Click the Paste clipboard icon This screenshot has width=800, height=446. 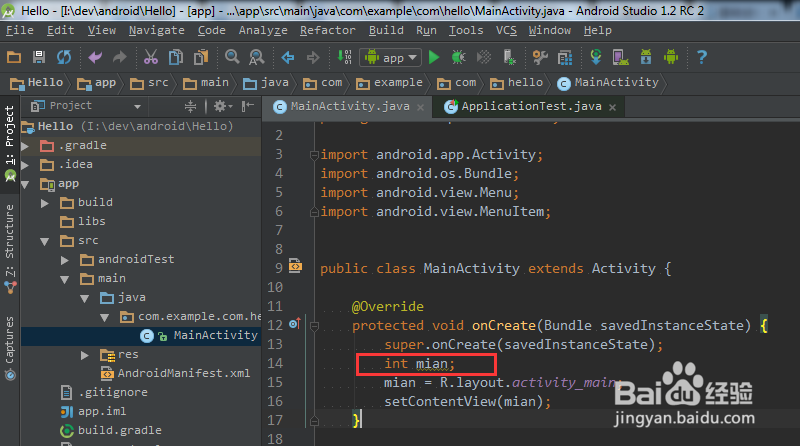click(201, 57)
